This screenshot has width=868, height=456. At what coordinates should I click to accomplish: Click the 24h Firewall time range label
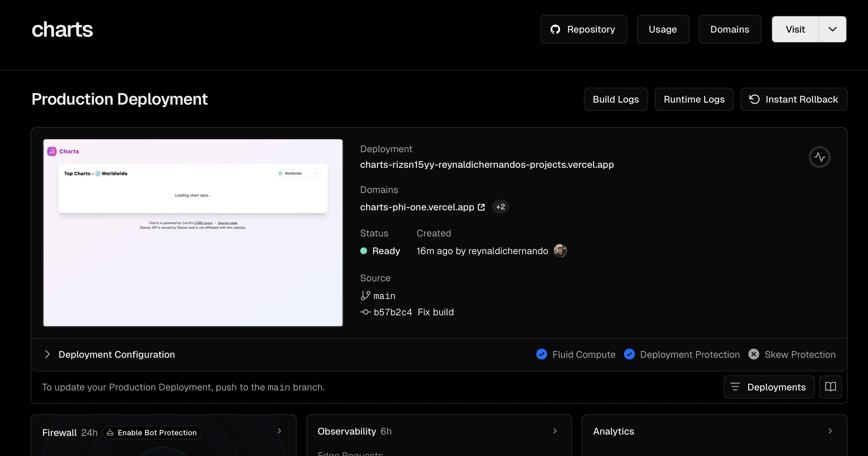click(89, 433)
